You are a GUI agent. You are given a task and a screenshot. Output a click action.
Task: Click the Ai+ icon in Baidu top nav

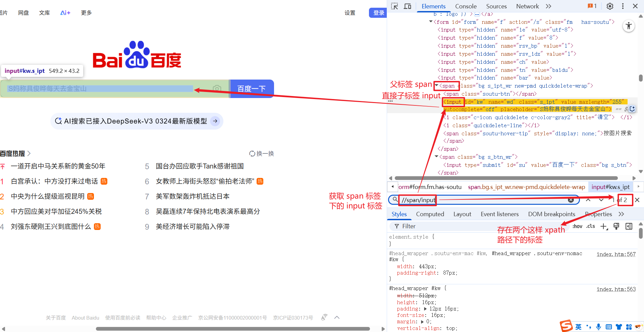coord(65,13)
